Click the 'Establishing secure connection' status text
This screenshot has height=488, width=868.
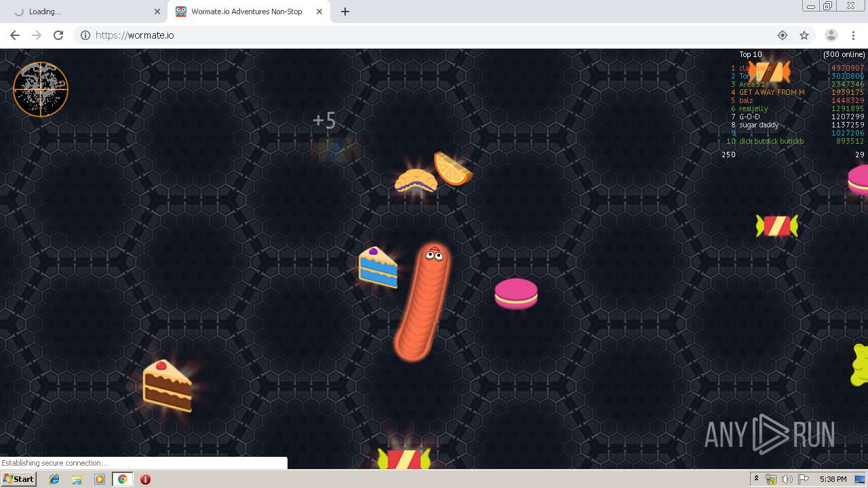click(x=54, y=463)
